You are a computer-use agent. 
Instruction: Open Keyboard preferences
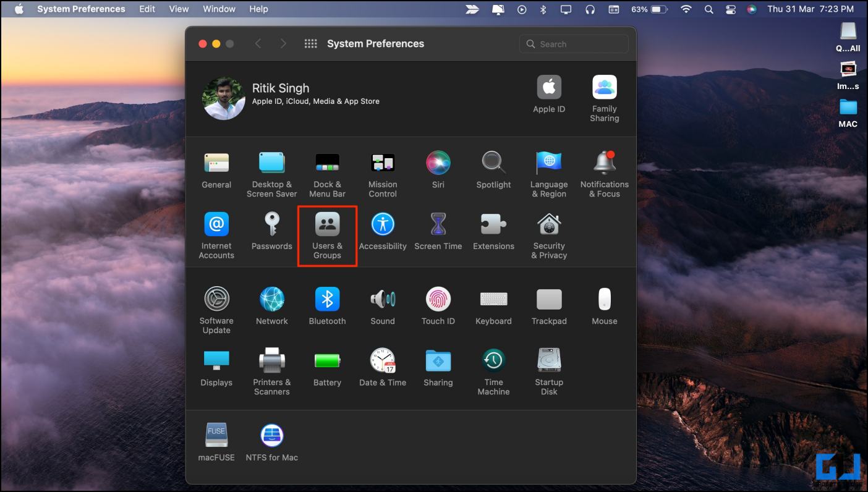493,307
